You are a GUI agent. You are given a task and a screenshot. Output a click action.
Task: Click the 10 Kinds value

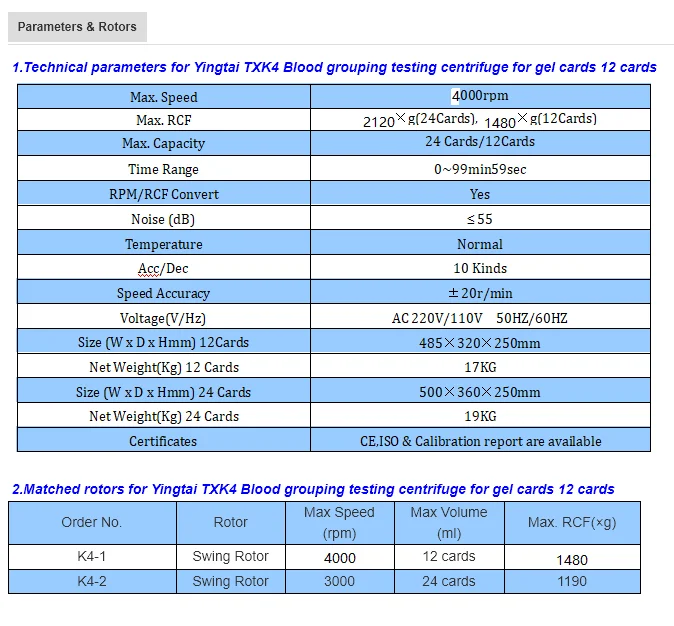click(x=480, y=268)
